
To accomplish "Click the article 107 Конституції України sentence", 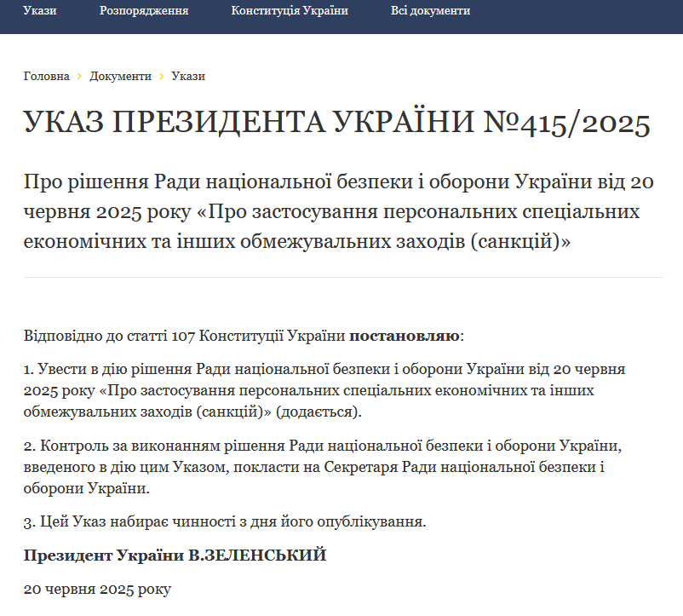I will (185, 335).
